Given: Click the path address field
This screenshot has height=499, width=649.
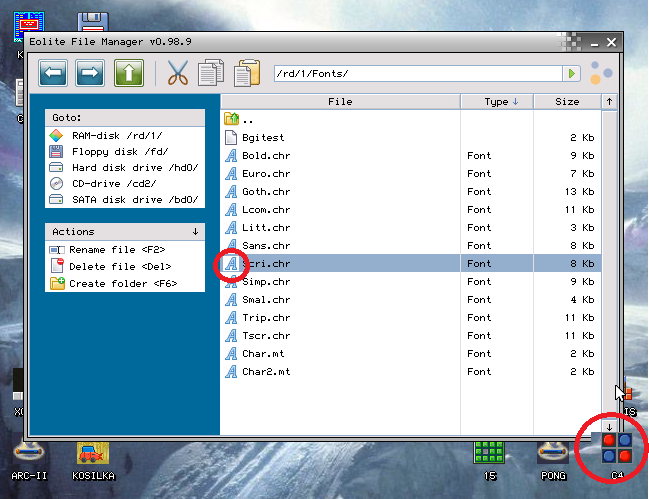Looking at the screenshot, I should 415,74.
